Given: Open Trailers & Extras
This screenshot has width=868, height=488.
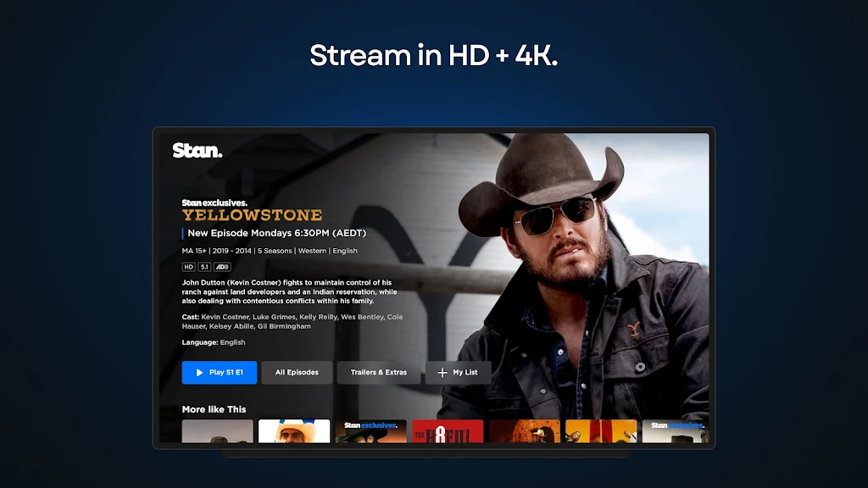Looking at the screenshot, I should (379, 373).
